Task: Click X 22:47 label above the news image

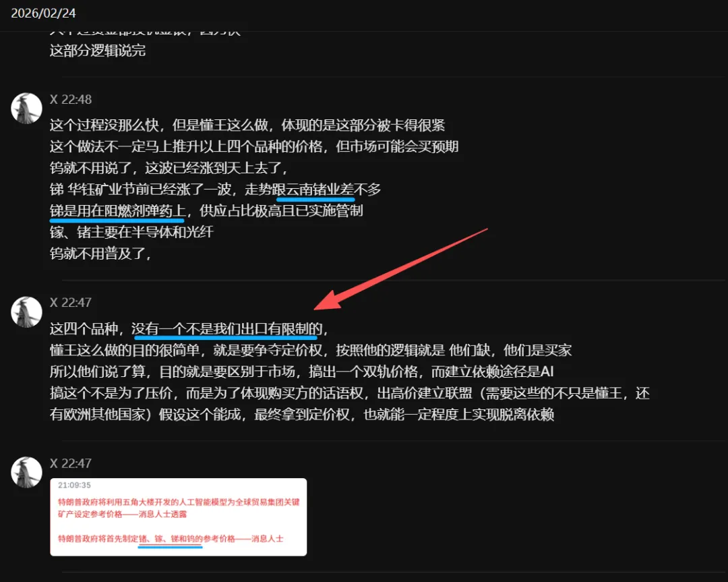Action: point(71,463)
